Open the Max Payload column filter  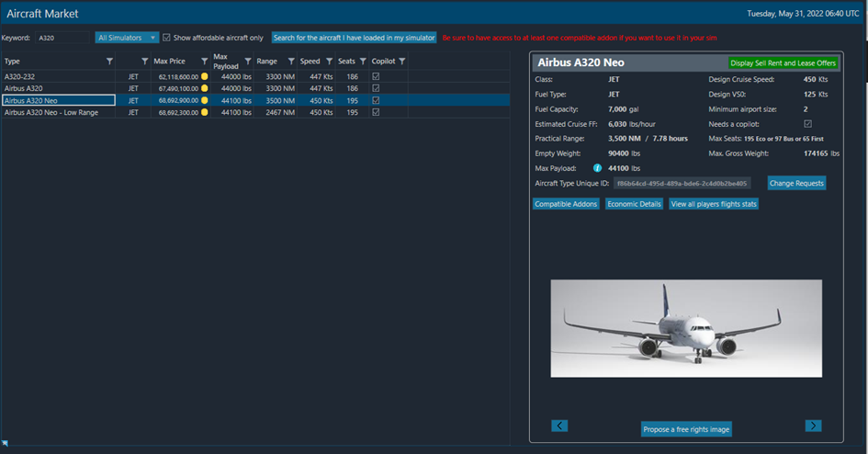point(248,61)
